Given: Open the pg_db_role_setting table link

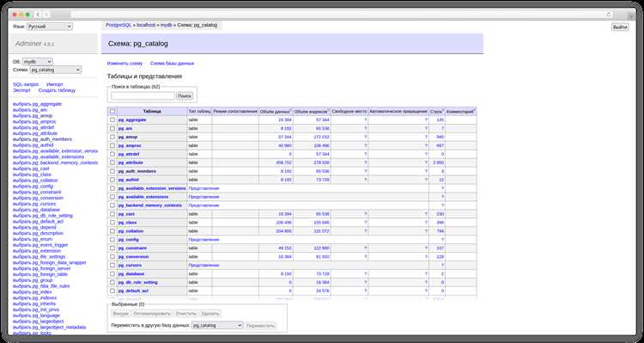Looking at the screenshot, I should tap(138, 283).
